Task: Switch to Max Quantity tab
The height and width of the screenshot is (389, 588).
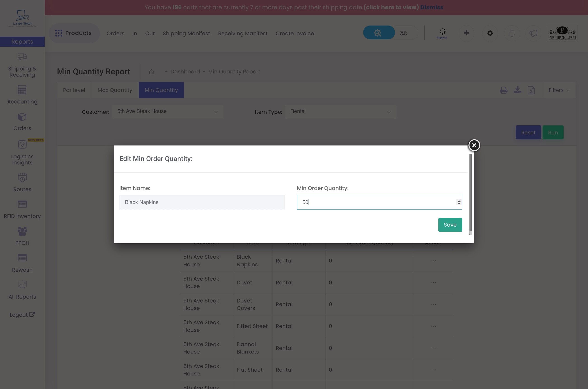Action: 115,90
